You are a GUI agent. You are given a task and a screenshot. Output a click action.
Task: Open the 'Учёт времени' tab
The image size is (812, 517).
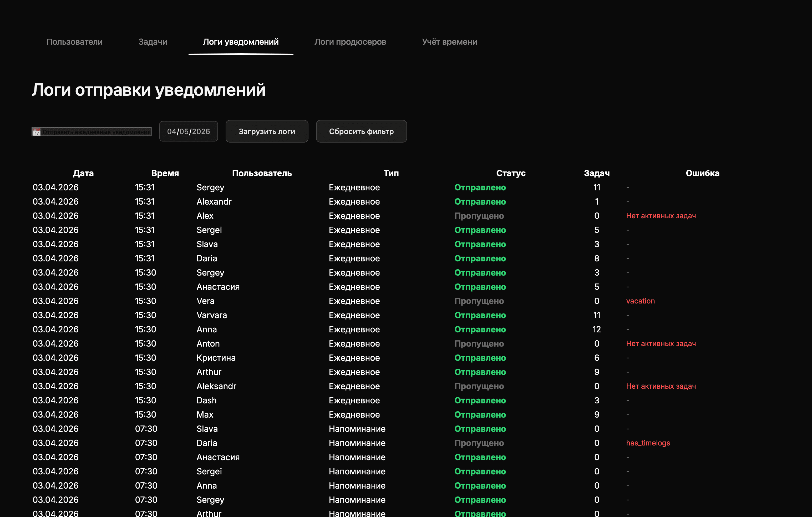click(450, 42)
